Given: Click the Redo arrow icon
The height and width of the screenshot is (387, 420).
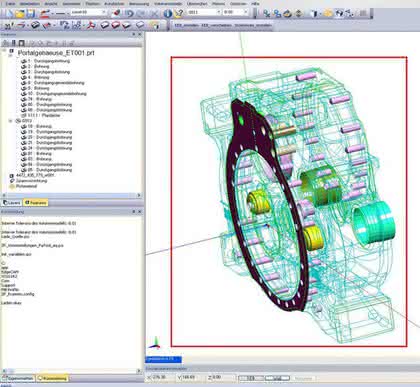Looking at the screenshot, I should [141, 13].
